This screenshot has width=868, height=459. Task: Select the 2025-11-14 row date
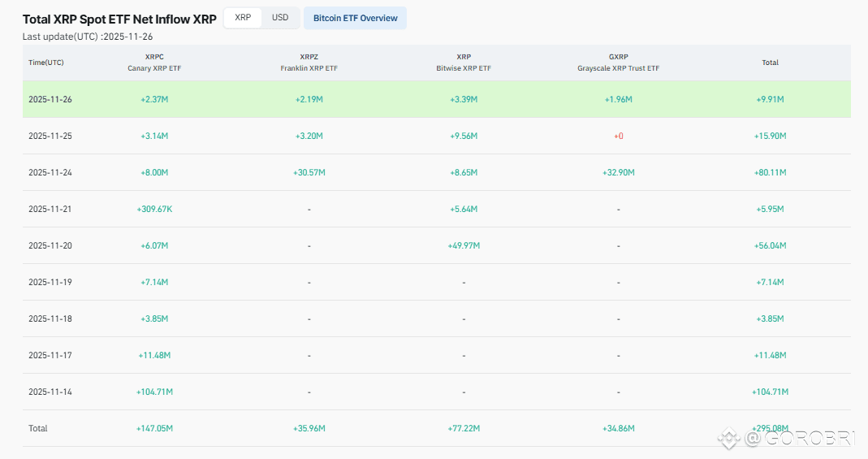point(50,392)
